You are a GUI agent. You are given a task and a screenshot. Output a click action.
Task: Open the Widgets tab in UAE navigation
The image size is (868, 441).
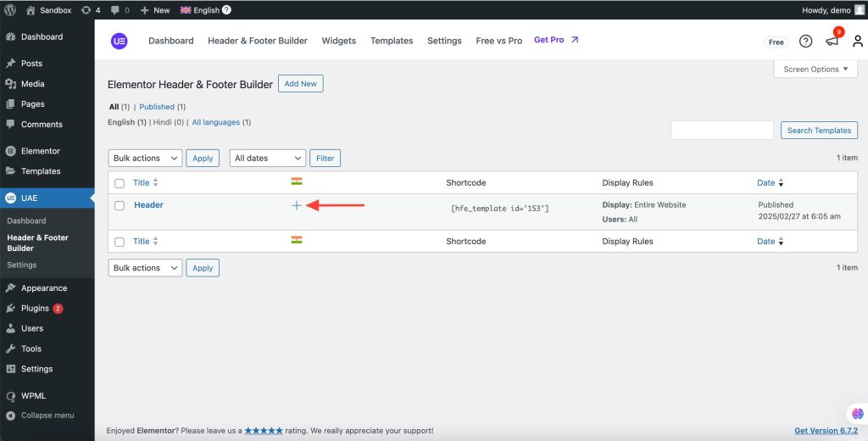pos(339,41)
